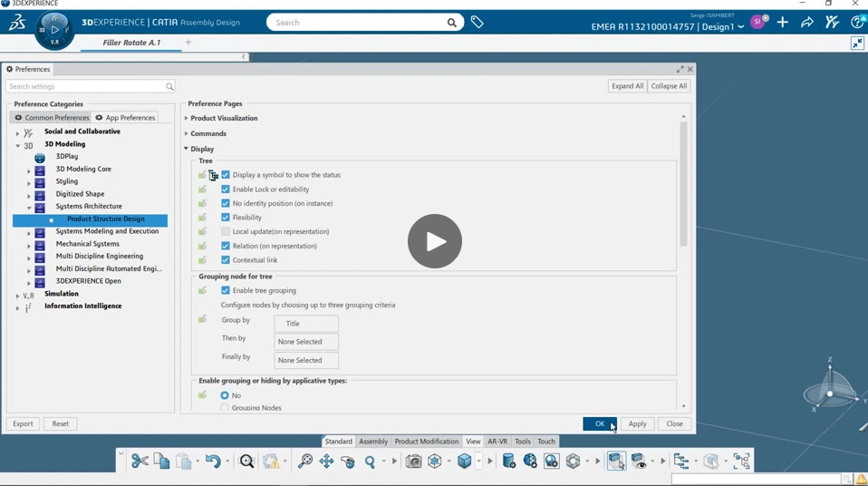Toggle Enable tree grouping checkbox
This screenshot has width=868, height=486.
pyautogui.click(x=226, y=290)
